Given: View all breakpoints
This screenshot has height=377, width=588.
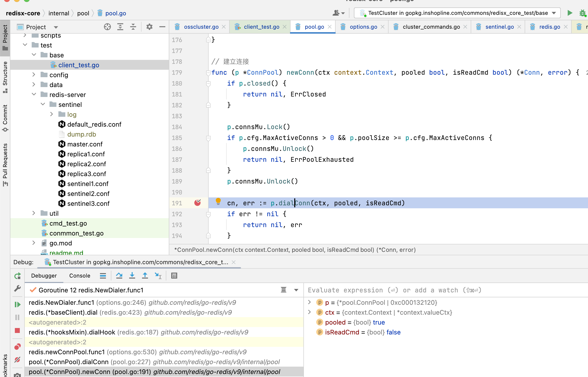Looking at the screenshot, I should [x=17, y=347].
